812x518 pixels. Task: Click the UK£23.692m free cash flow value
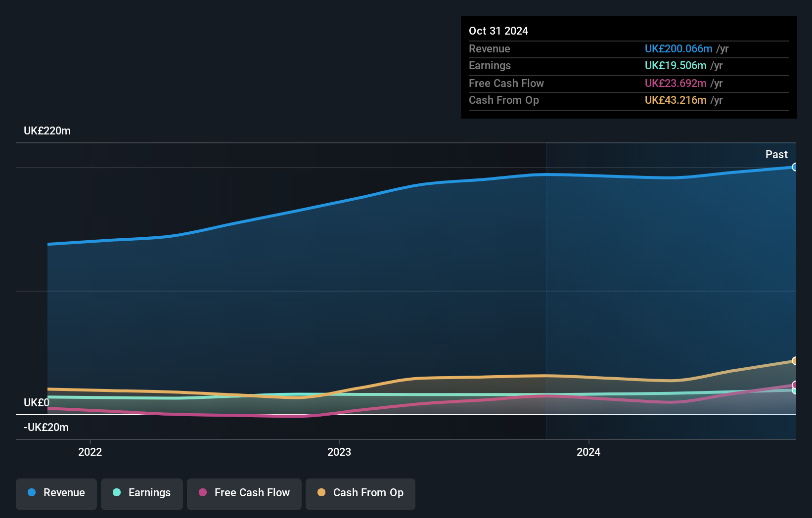pos(676,83)
